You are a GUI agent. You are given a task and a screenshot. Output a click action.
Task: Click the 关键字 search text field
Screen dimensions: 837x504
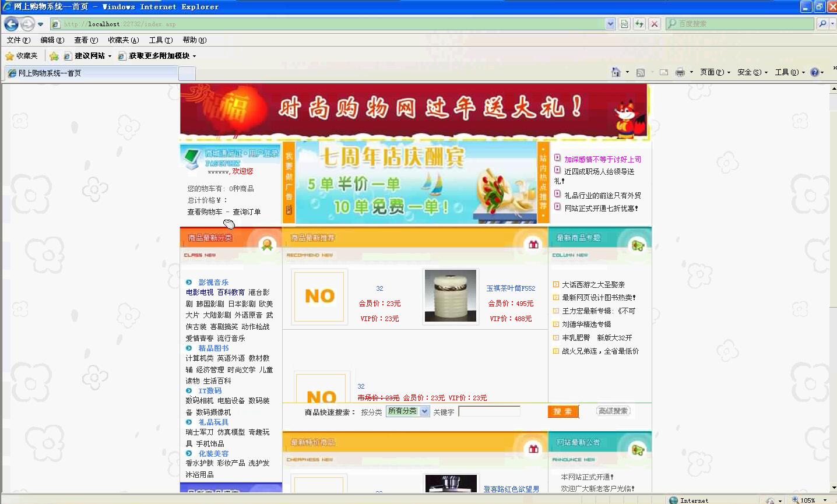coord(489,411)
